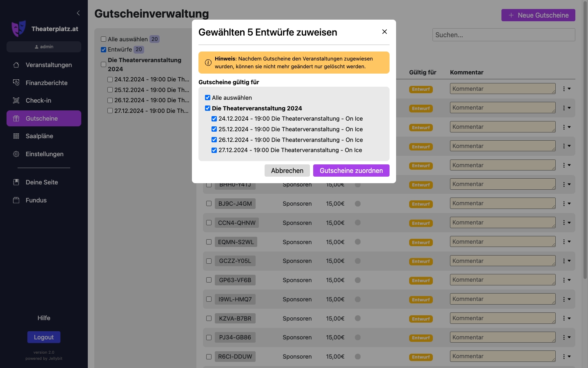This screenshot has width=588, height=368.
Task: Open the Hilfe menu item
Action: 44,318
